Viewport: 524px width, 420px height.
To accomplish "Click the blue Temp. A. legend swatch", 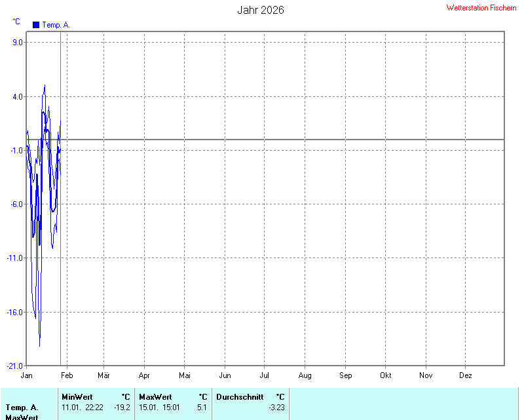I will pyautogui.click(x=36, y=25).
